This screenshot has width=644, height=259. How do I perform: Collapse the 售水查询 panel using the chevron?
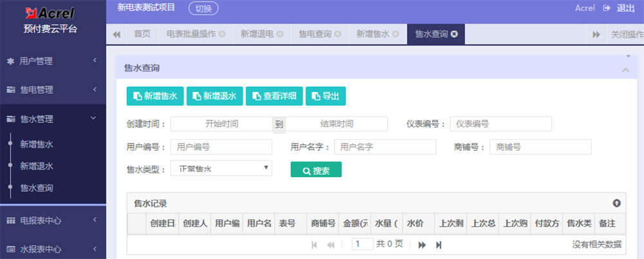point(625,70)
